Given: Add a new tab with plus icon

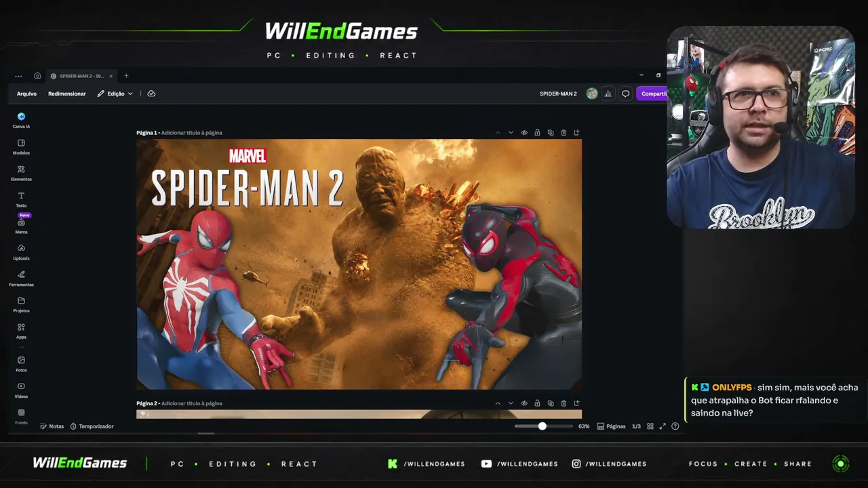Looking at the screenshot, I should tap(126, 76).
